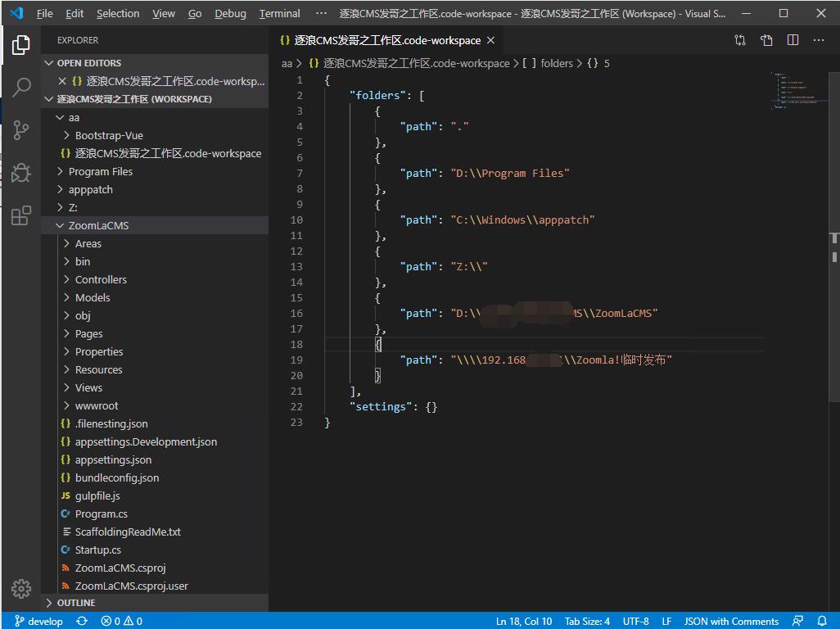Image resolution: width=840 pixels, height=629 pixels.
Task: Click the synchronize changes icon in status bar
Action: pos(82,621)
